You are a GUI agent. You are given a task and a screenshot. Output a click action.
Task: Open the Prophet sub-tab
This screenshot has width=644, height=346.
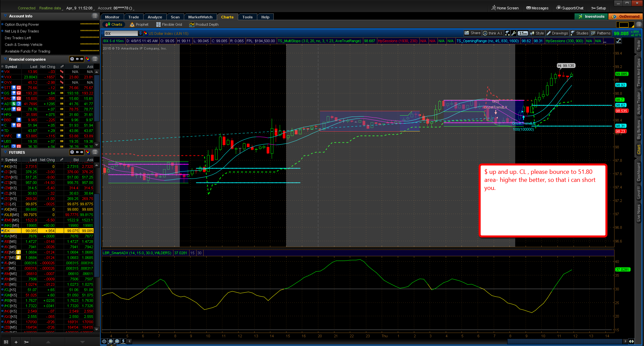[139, 24]
